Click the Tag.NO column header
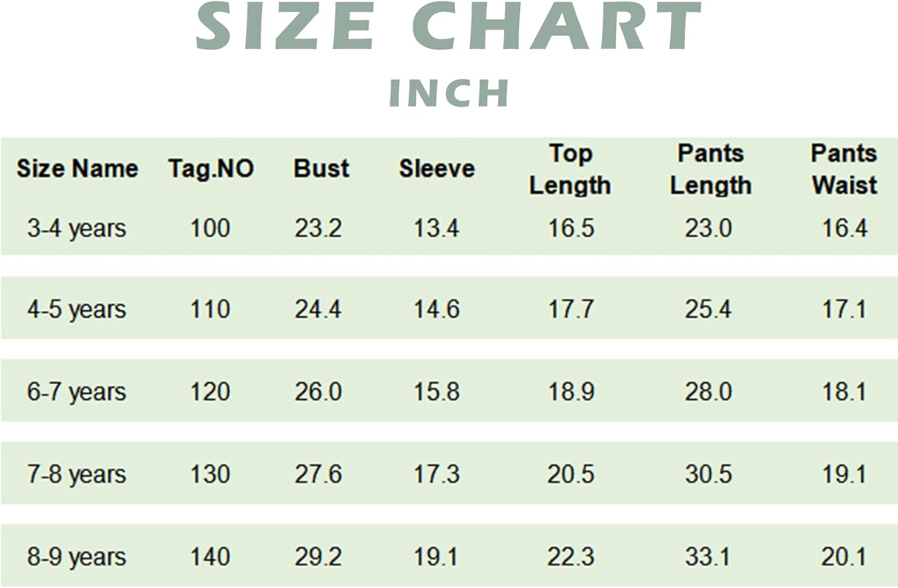 tap(211, 169)
